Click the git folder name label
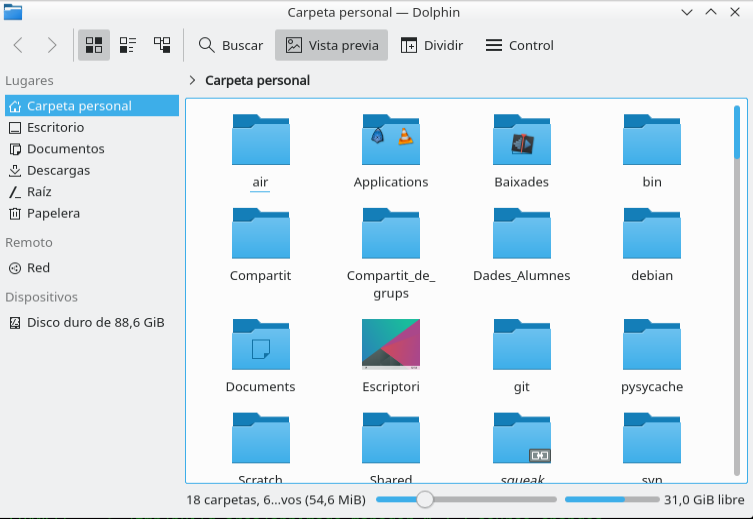The height and width of the screenshot is (519, 753). tap(522, 387)
